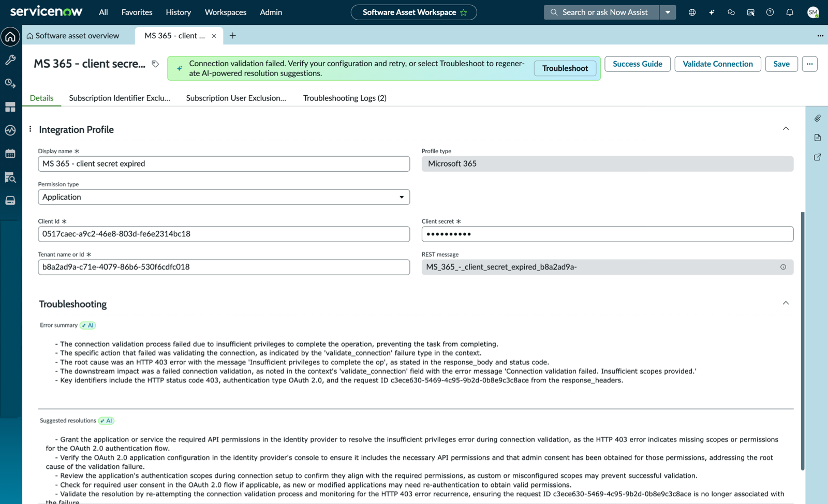Click the read-only Profile type field
Viewport: 828px width, 504px height.
(x=608, y=164)
